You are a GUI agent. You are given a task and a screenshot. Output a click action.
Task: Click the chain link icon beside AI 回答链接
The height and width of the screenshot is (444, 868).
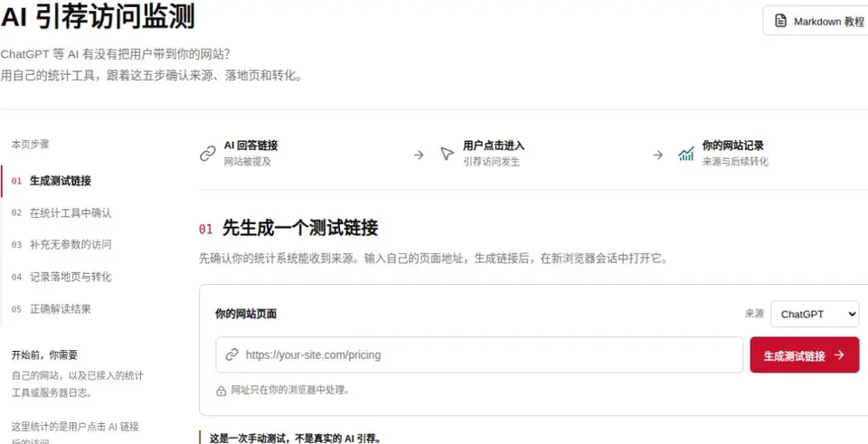pyautogui.click(x=208, y=154)
